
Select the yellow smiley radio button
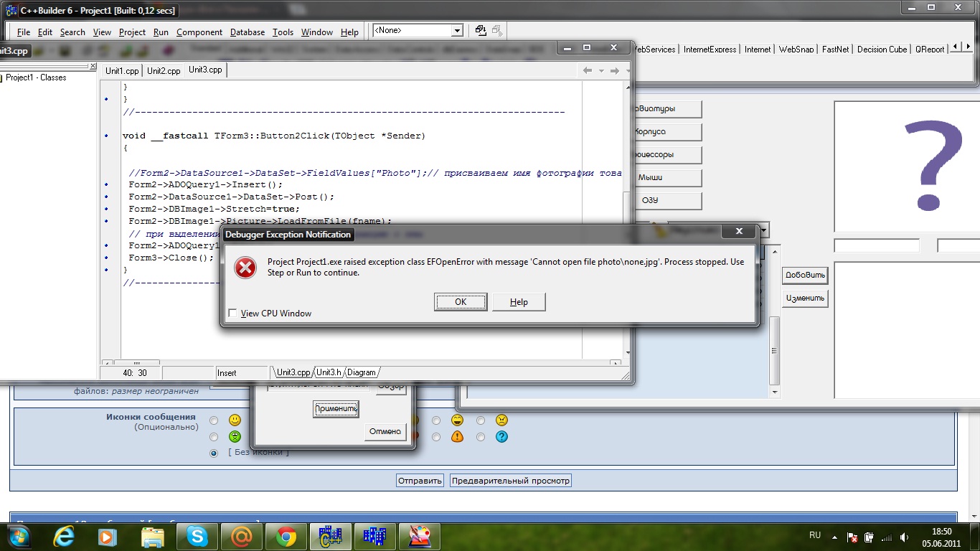click(214, 420)
